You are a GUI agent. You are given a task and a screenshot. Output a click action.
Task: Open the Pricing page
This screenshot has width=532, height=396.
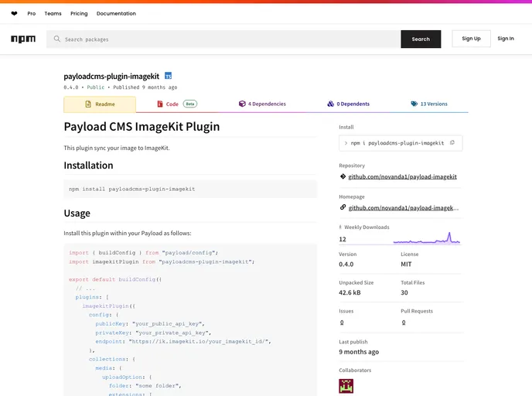(79, 14)
